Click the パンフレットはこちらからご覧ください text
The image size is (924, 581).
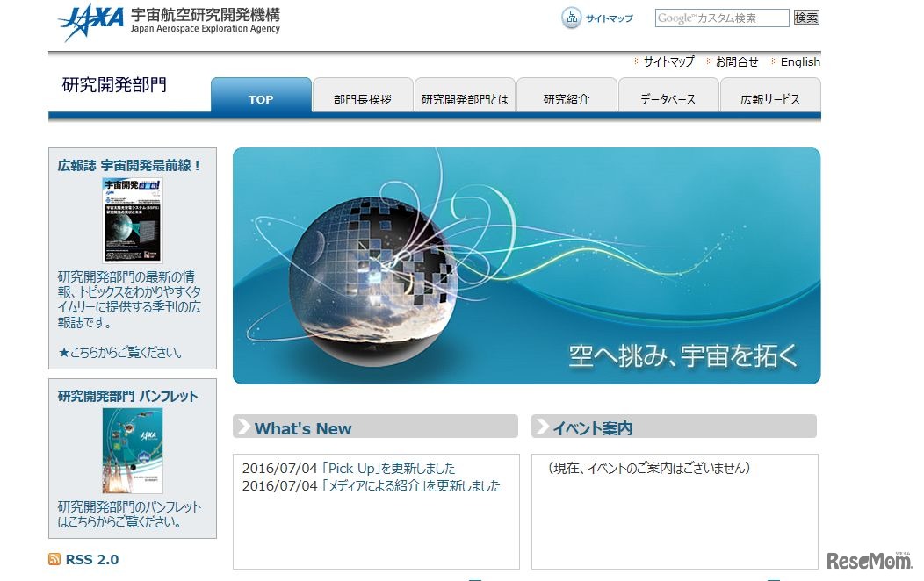pyautogui.click(x=129, y=514)
